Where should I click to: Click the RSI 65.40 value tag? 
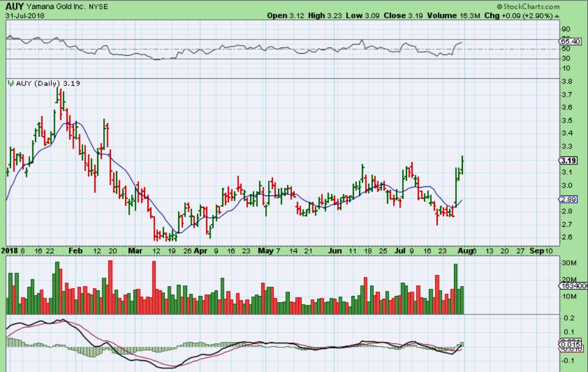(571, 42)
